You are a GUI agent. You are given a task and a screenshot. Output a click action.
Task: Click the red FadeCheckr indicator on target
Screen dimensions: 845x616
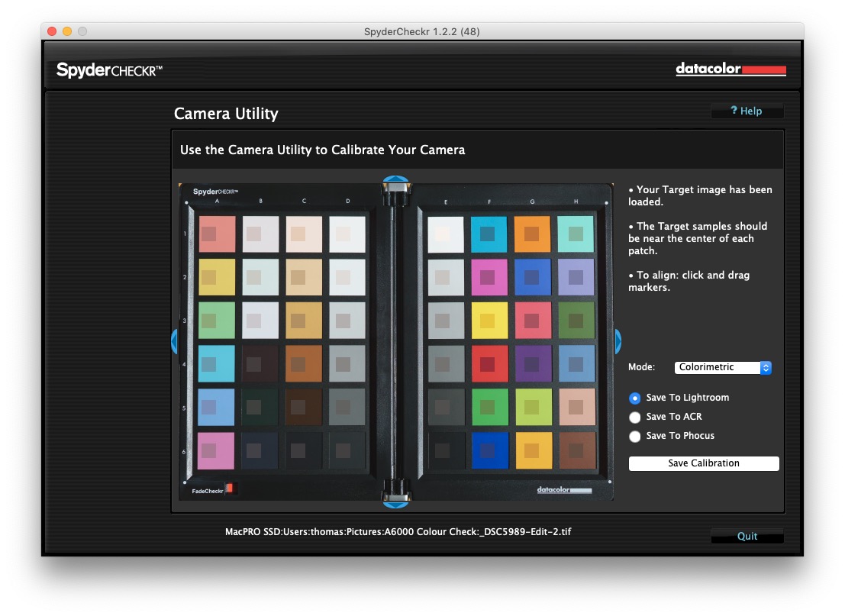(230, 489)
